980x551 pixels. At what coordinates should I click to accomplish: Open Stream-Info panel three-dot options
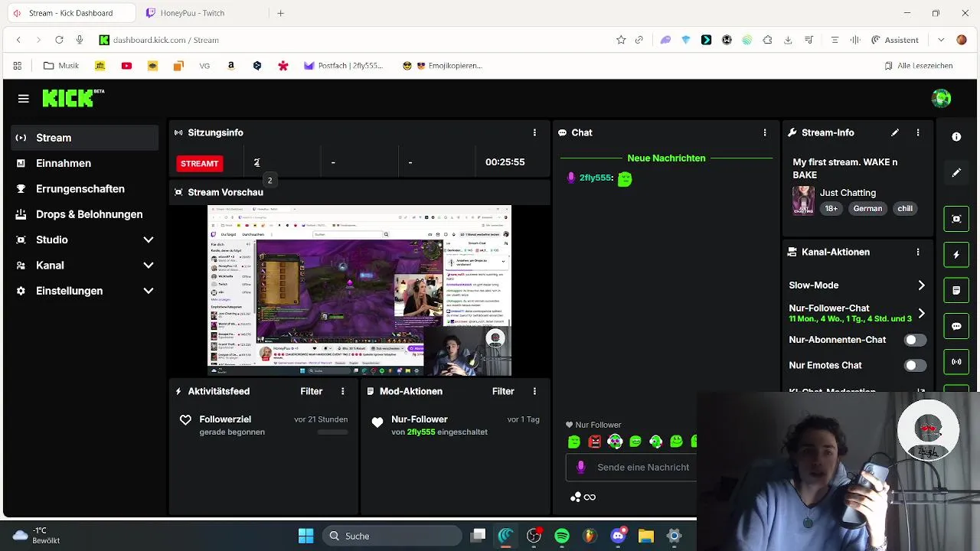917,132
